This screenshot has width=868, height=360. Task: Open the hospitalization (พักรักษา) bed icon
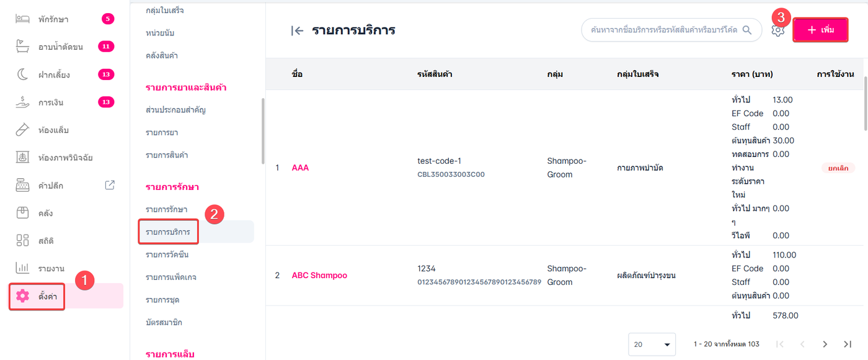[x=23, y=19]
